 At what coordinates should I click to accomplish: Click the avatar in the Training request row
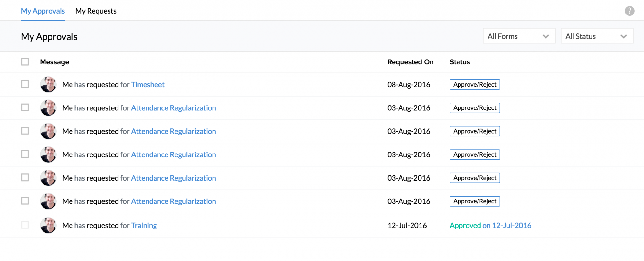48,225
